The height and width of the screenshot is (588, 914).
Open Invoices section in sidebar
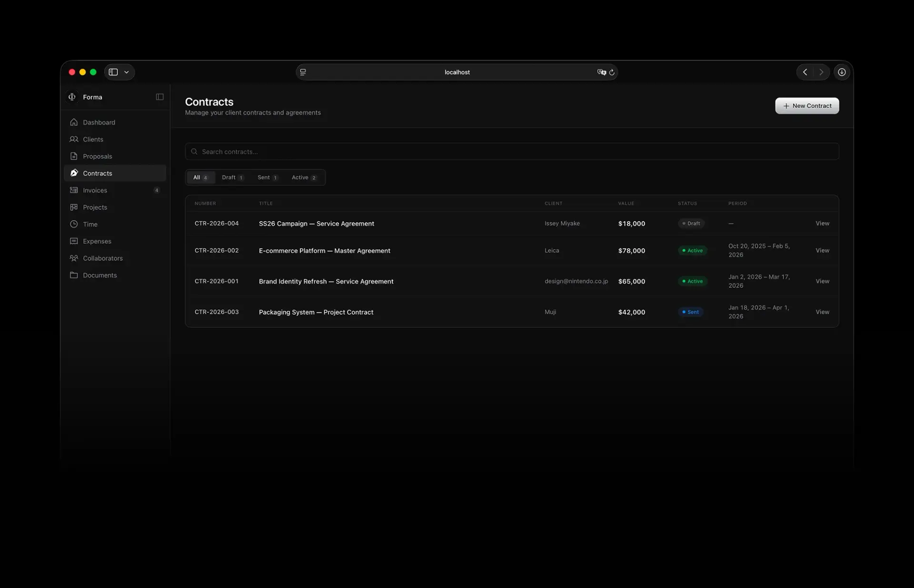[x=95, y=190]
